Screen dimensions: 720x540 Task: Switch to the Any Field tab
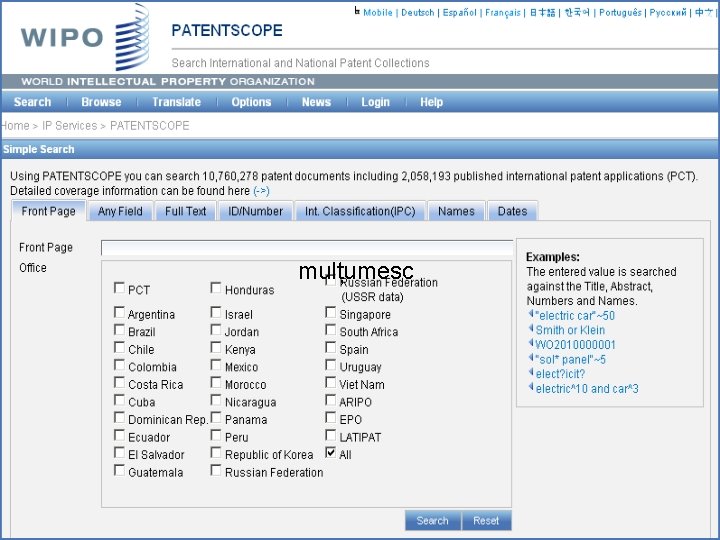[120, 211]
